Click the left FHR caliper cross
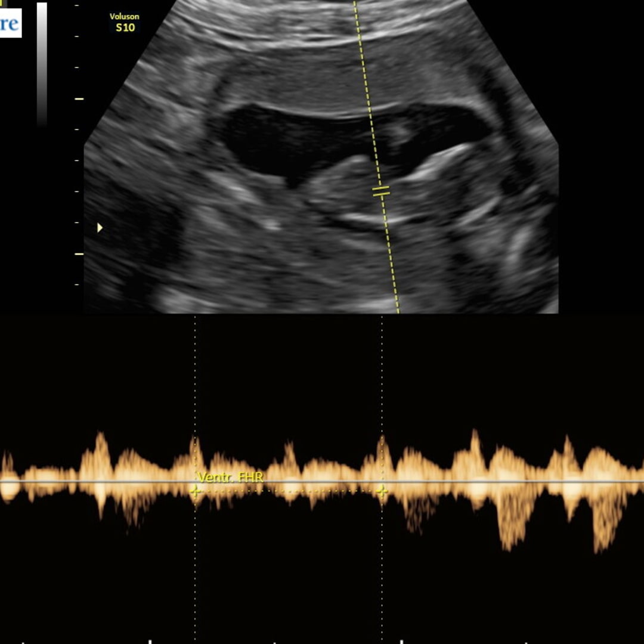Image resolution: width=644 pixels, height=644 pixels. point(195,491)
